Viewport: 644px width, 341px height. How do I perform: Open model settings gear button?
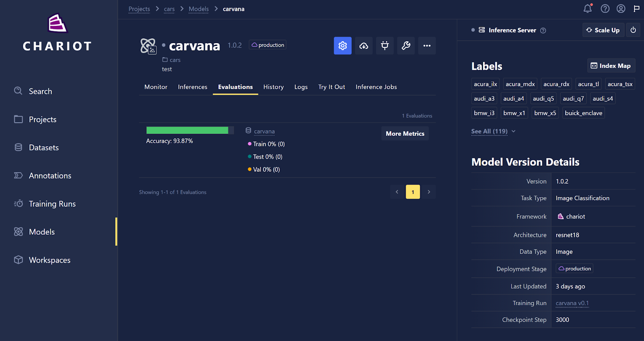click(x=343, y=46)
